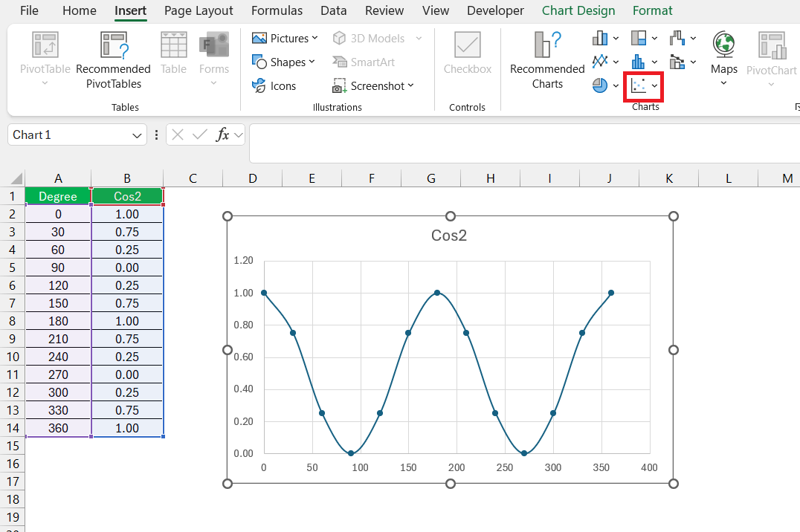This screenshot has width=800, height=532.
Task: Insert a statistic histogram chart
Action: coord(638,62)
